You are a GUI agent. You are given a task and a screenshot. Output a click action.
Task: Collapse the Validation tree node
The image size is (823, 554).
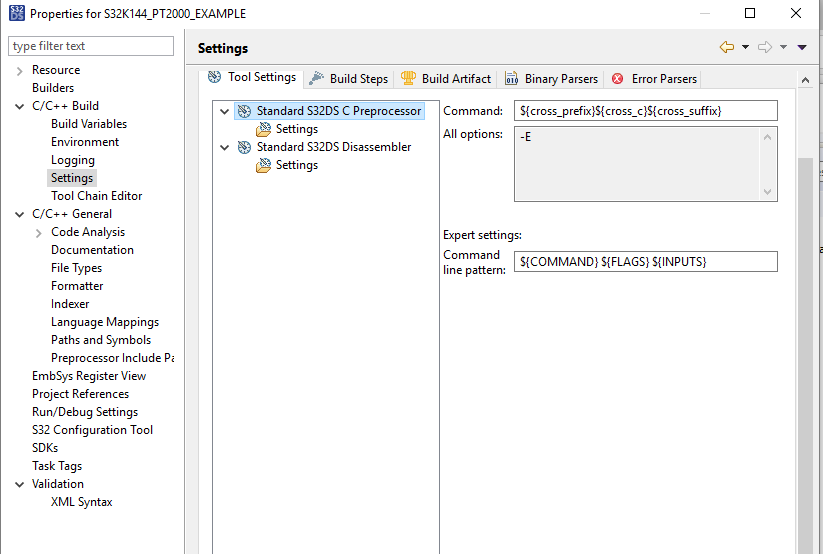pyautogui.click(x=19, y=485)
